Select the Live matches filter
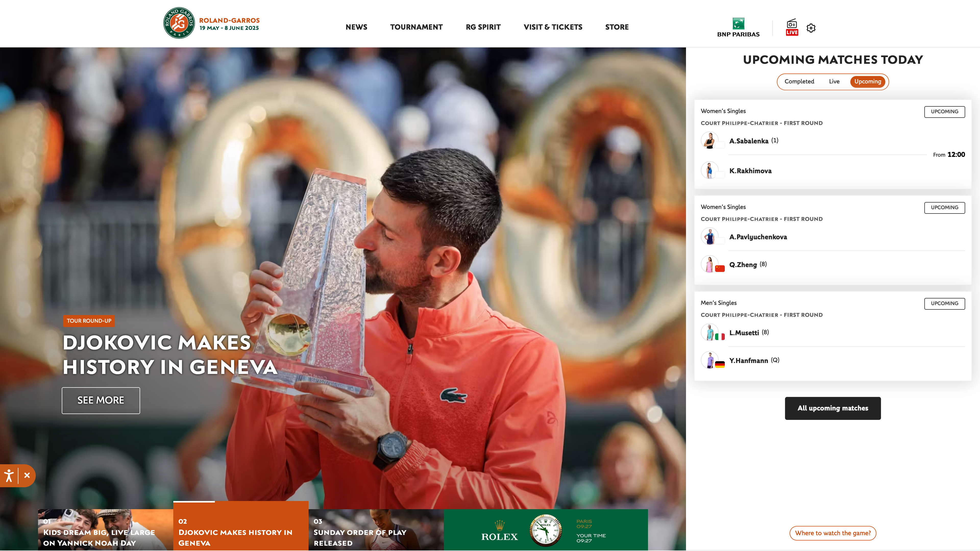The width and height of the screenshot is (980, 551). click(x=834, y=81)
